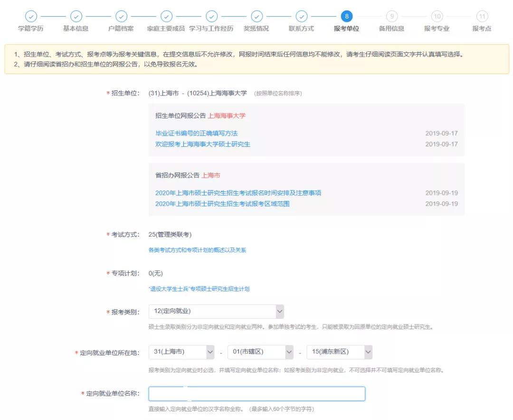Click the 定向就业单位名称 text input field

point(256,394)
